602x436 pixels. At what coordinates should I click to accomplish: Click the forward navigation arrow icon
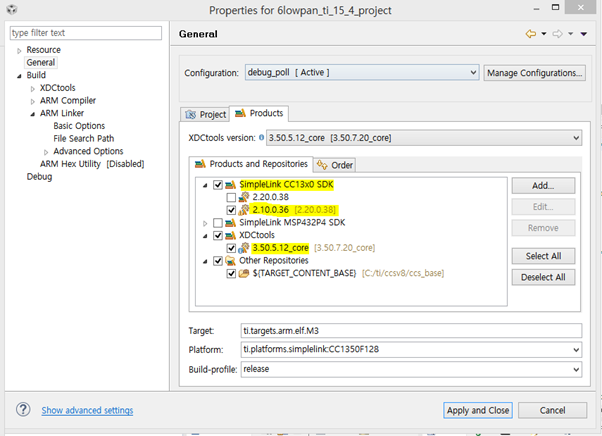click(558, 34)
